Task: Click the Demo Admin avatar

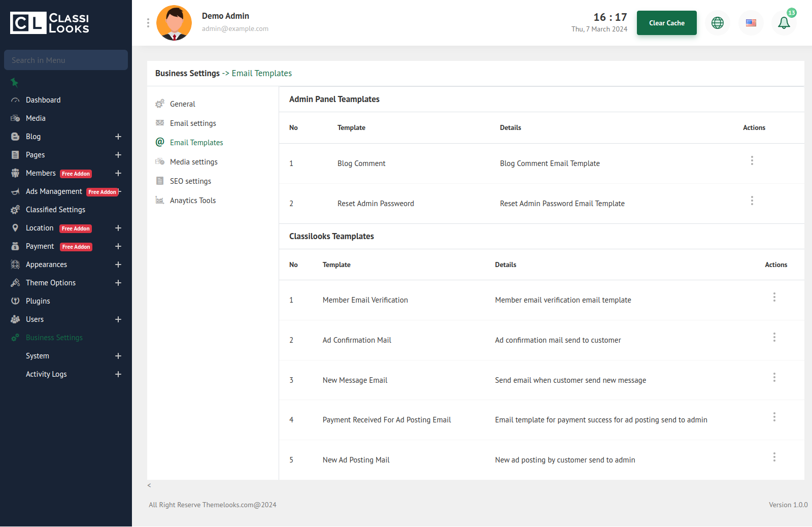Action: tap(174, 23)
